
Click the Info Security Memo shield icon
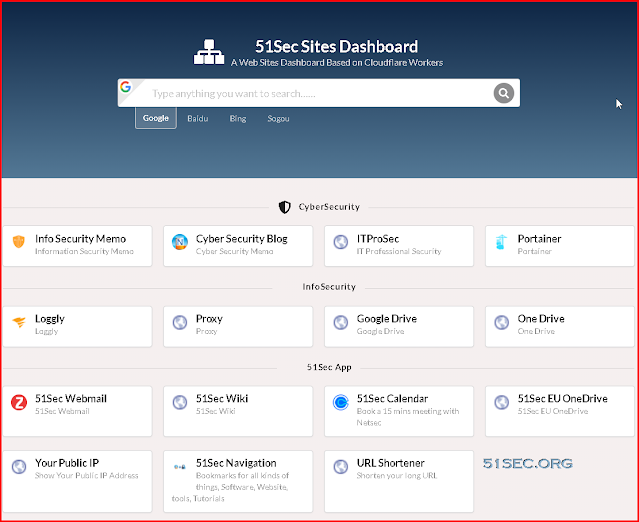(19, 241)
